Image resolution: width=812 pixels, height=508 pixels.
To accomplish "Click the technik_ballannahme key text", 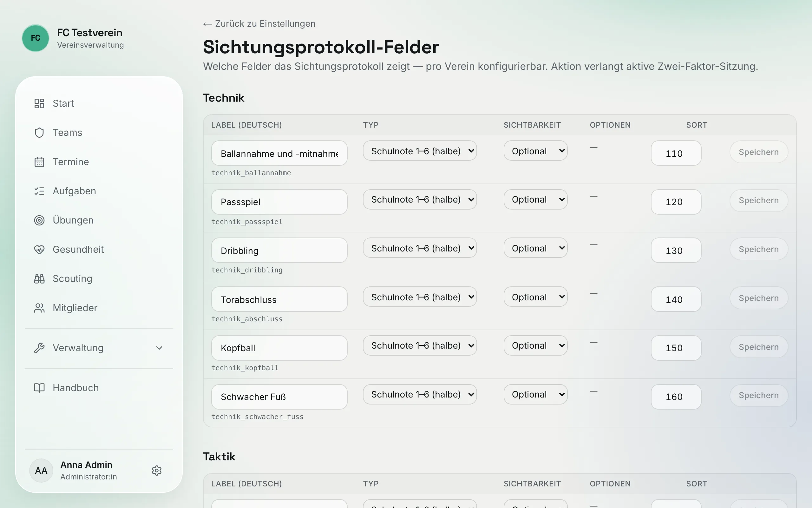I will coord(251,173).
